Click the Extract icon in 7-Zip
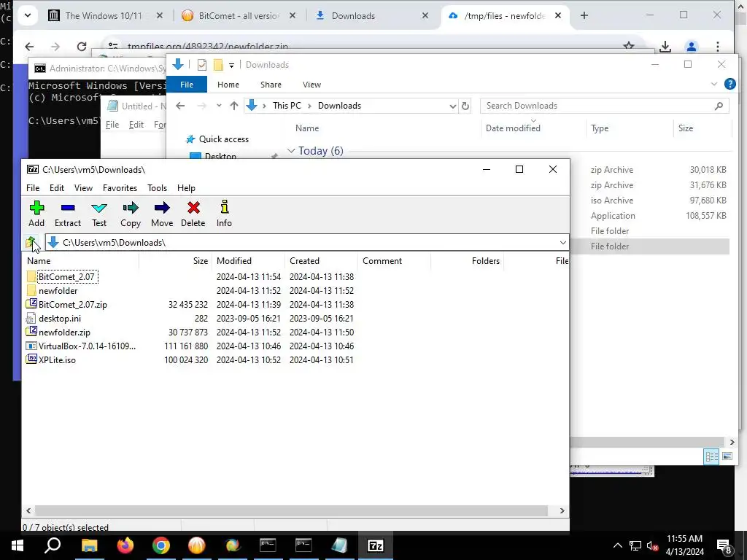The height and width of the screenshot is (560, 747). click(68, 214)
